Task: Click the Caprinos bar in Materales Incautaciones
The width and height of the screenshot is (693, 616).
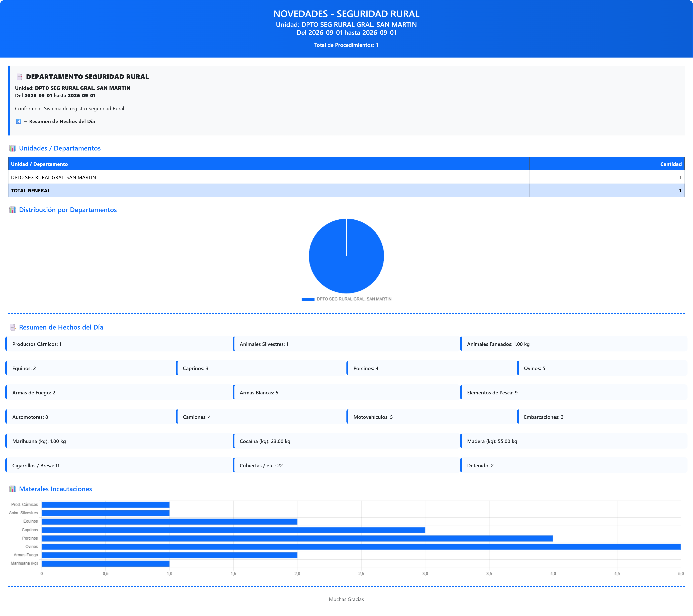Action: click(233, 530)
